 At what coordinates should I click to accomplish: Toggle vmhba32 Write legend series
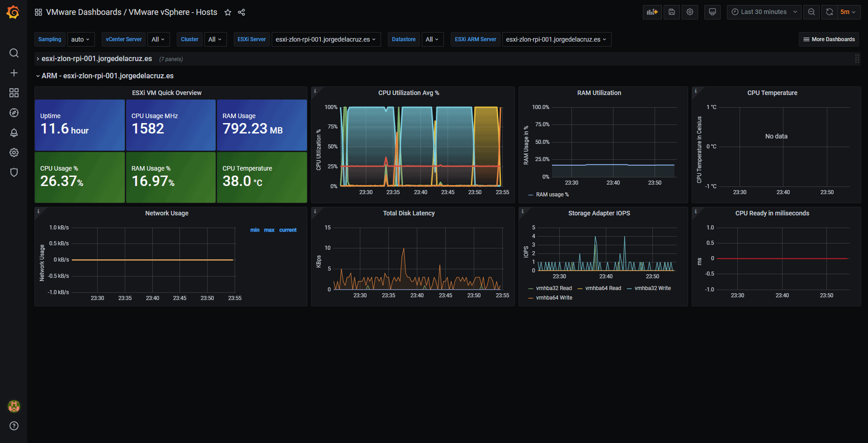click(x=652, y=288)
